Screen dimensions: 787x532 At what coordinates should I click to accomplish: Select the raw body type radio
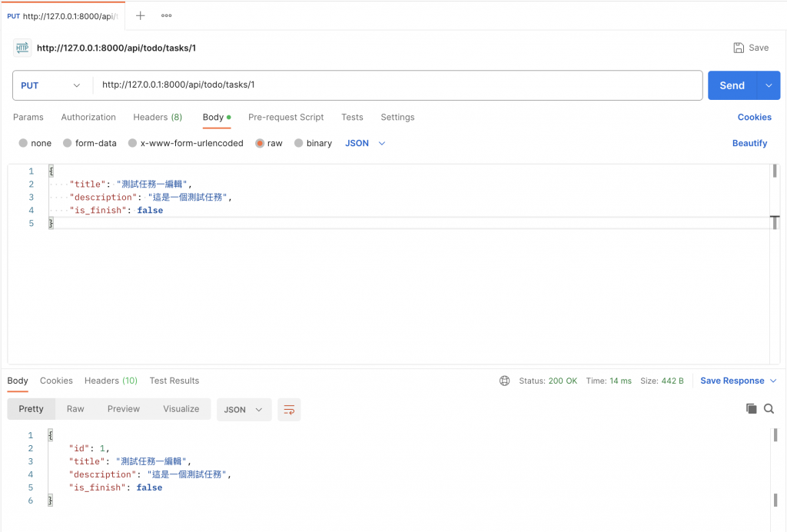click(260, 143)
